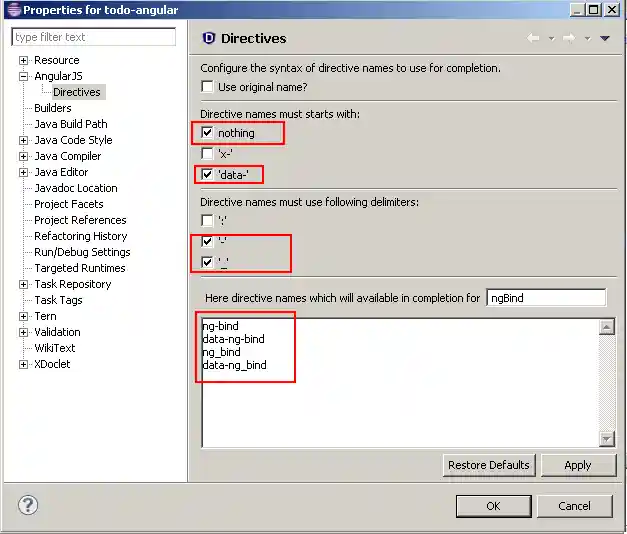Click 'data-ng-bind' in completion list
The height and width of the screenshot is (534, 627).
(x=234, y=339)
